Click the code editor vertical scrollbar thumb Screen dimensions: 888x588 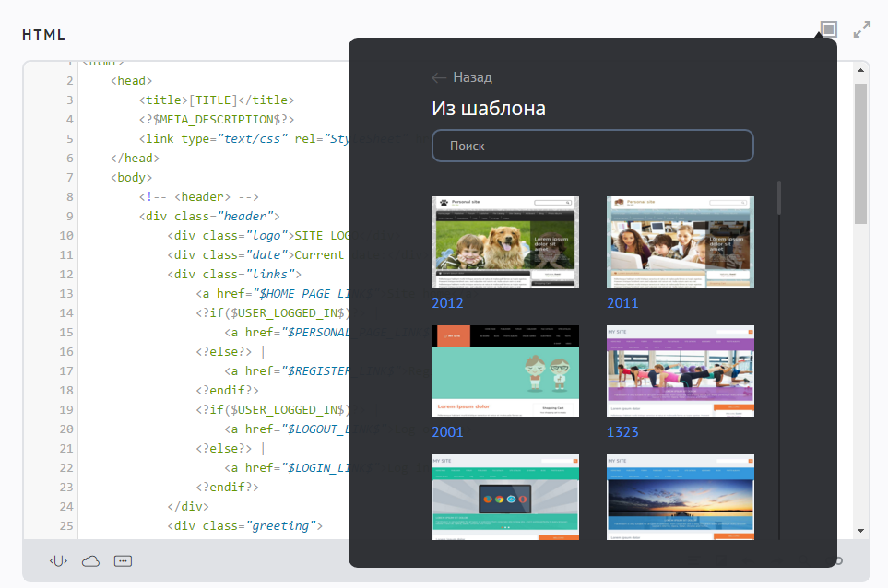860,152
